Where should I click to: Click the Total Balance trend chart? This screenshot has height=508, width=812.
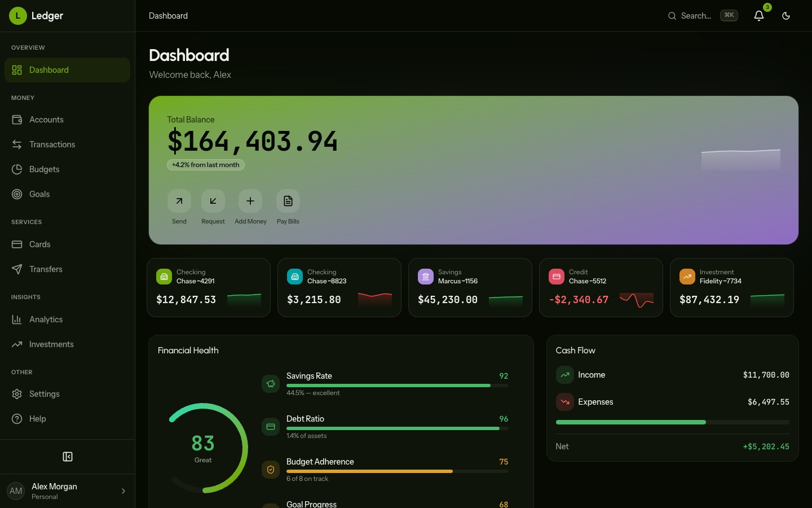[x=741, y=160]
